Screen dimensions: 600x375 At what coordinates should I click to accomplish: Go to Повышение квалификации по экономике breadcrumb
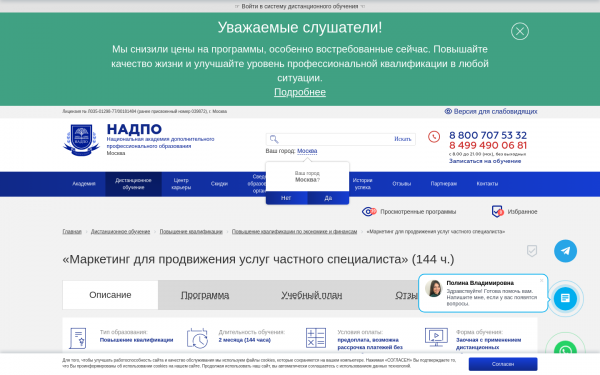[294, 232]
